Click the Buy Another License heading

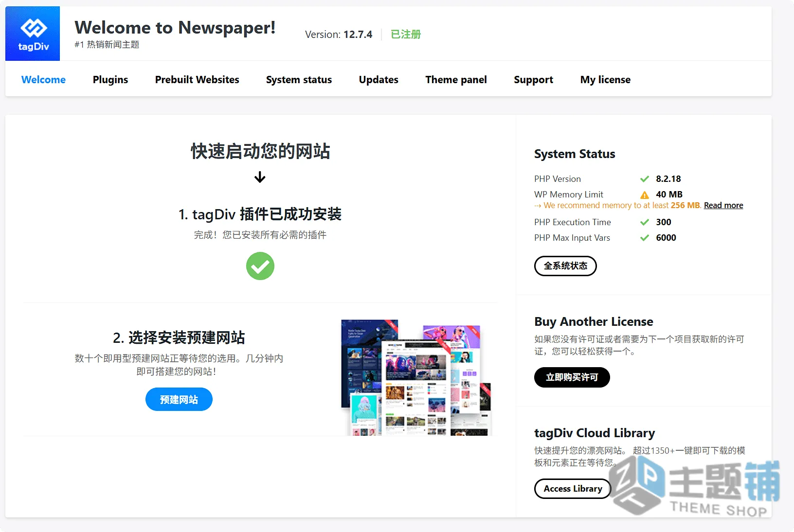(594, 322)
